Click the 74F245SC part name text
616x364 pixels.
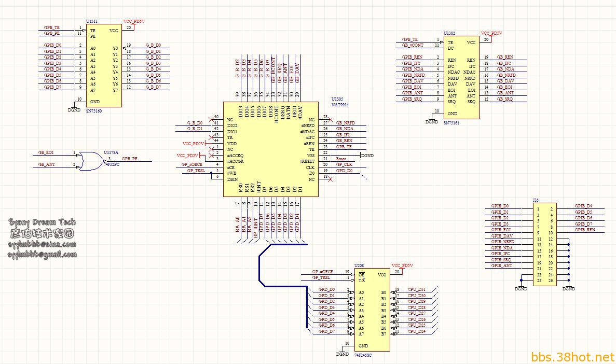coord(363,355)
